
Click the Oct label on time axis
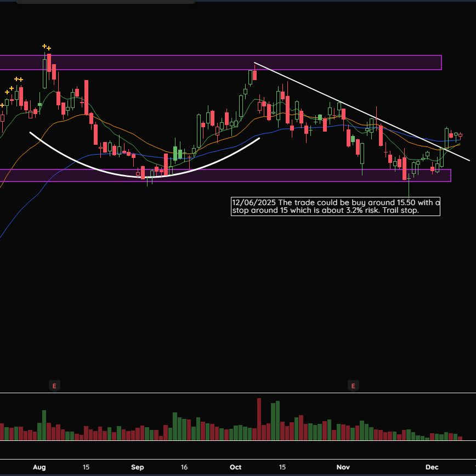click(236, 467)
